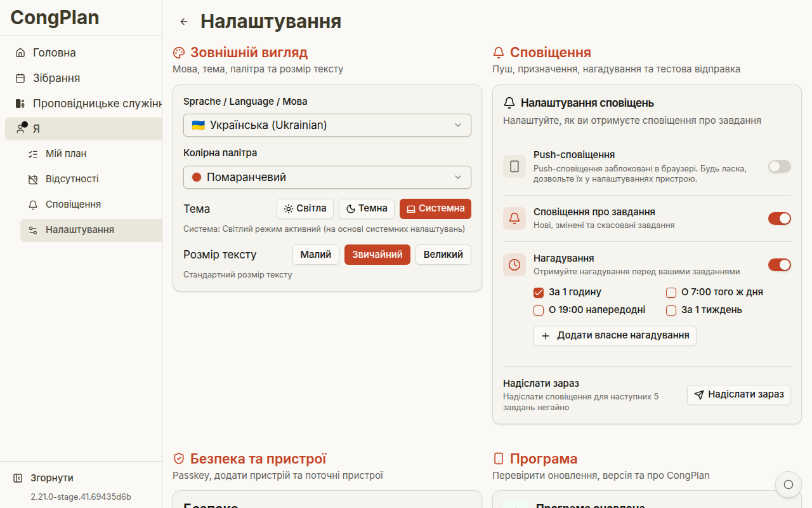Toggle the Push-сповіщення switch

click(780, 166)
